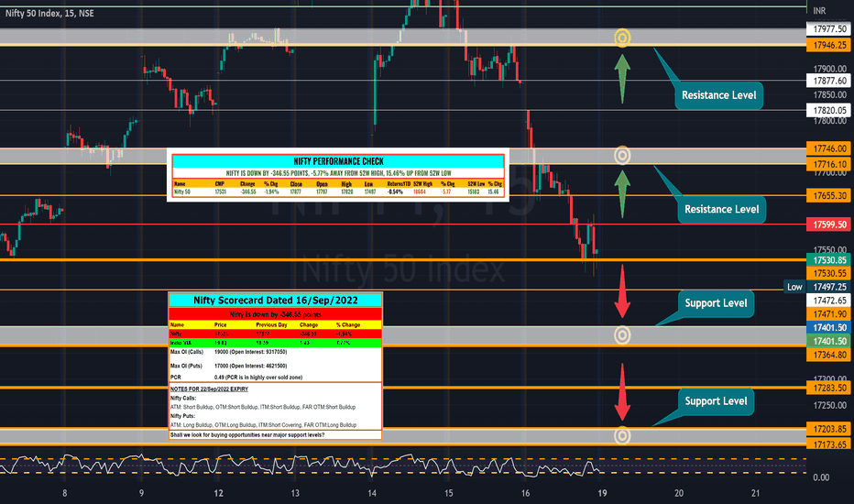
Task: Click the chart title Nifty 50 Index, 15, NSE
Action: [x=49, y=13]
